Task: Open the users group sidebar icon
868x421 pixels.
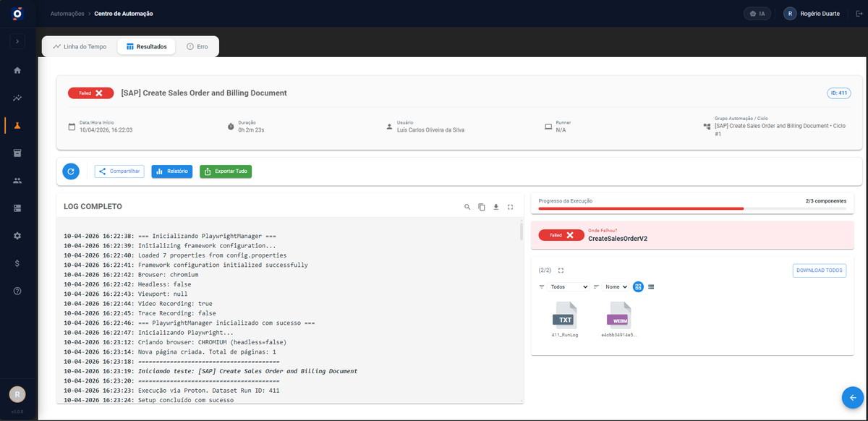Action: pyautogui.click(x=17, y=180)
